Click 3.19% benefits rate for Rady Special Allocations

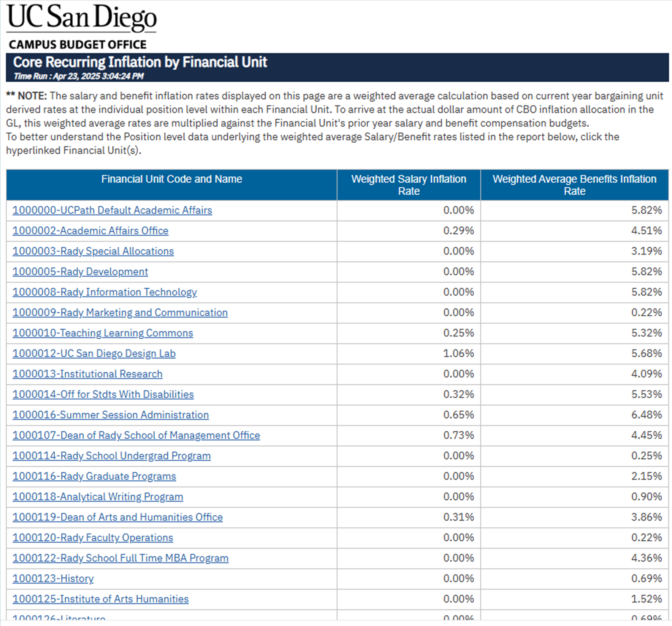tap(646, 251)
